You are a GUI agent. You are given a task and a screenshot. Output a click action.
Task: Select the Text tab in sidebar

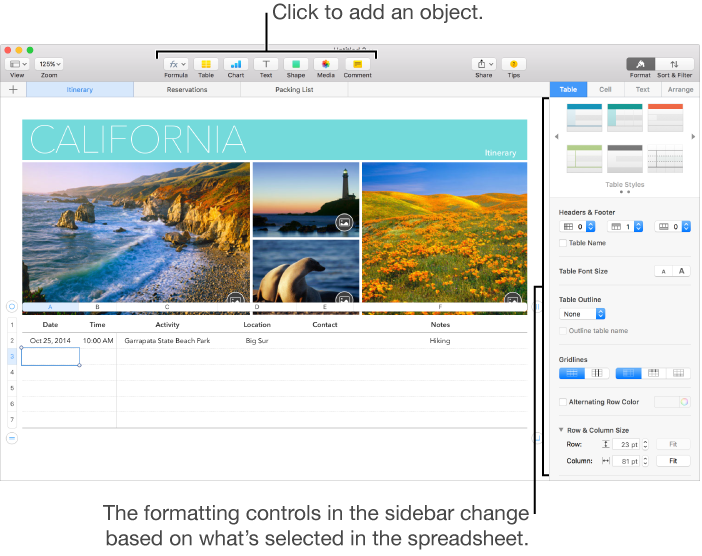(x=642, y=90)
